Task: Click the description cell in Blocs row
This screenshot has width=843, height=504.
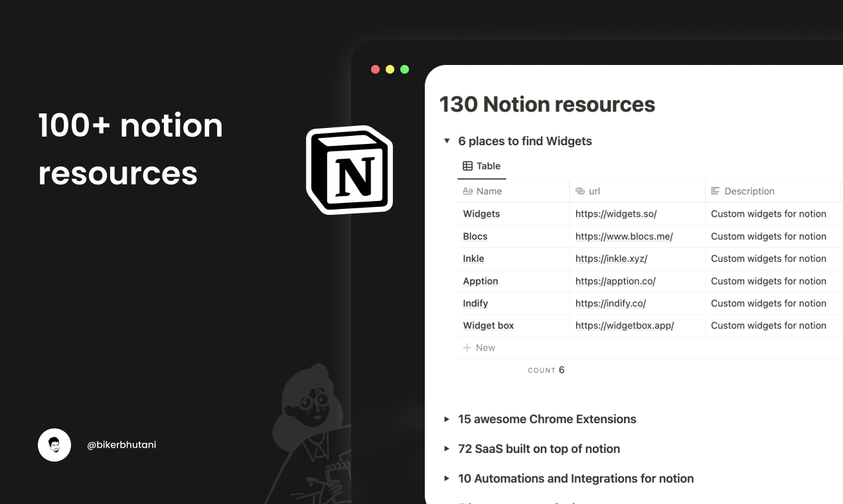Action: click(773, 236)
